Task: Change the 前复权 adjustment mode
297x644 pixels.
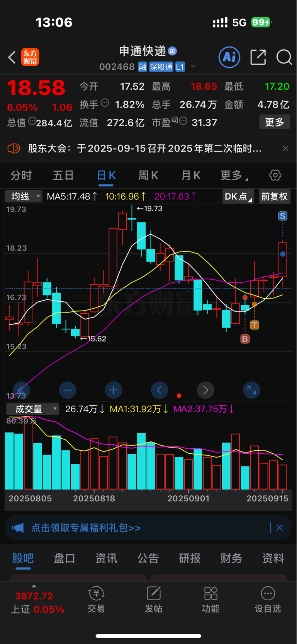Action: [274, 196]
